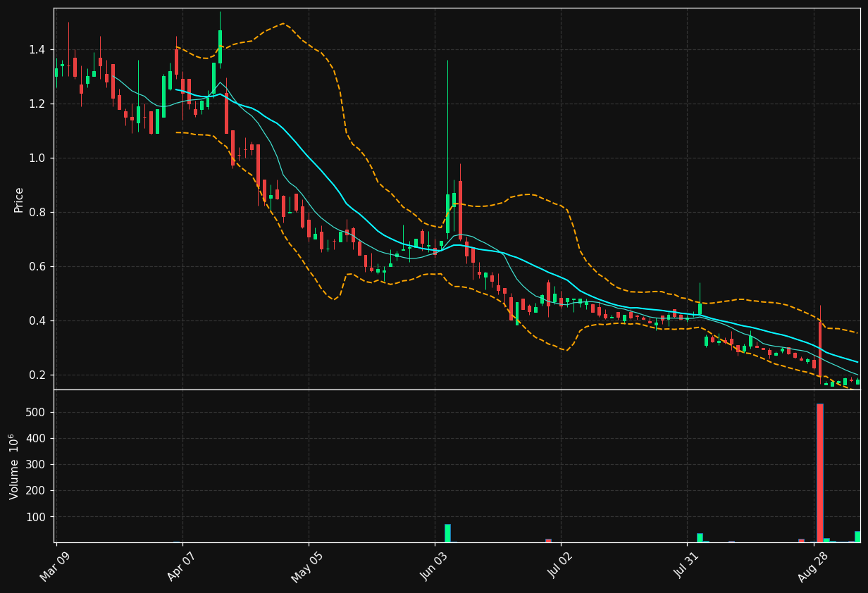Click the May 05 date label

click(306, 566)
